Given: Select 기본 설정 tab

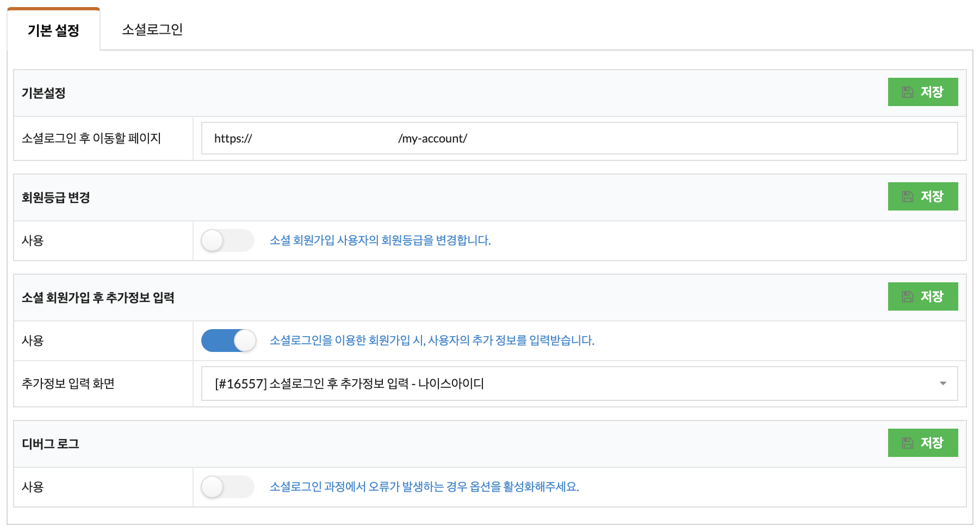Looking at the screenshot, I should coord(53,30).
